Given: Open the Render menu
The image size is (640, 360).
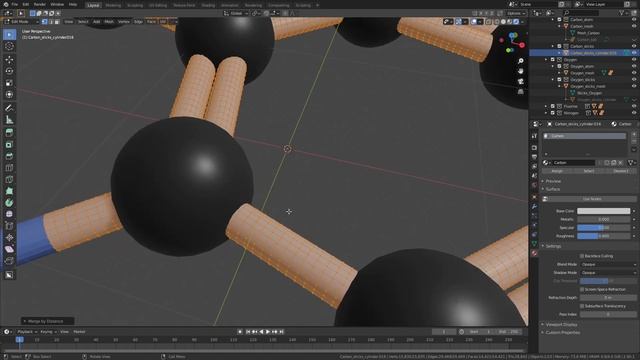Looking at the screenshot, I should (40, 4).
